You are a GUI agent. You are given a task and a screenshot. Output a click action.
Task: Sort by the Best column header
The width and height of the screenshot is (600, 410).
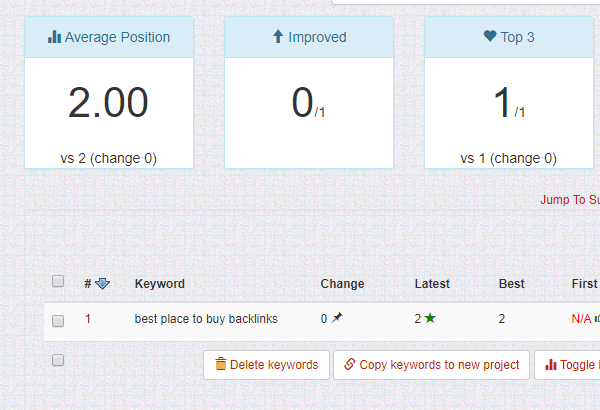(512, 284)
